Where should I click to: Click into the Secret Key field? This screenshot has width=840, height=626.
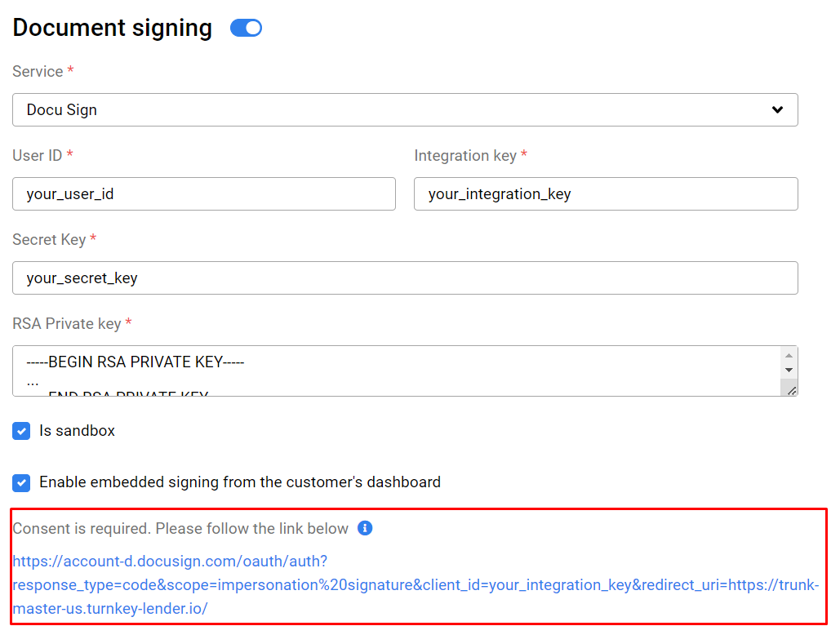pyautogui.click(x=405, y=278)
